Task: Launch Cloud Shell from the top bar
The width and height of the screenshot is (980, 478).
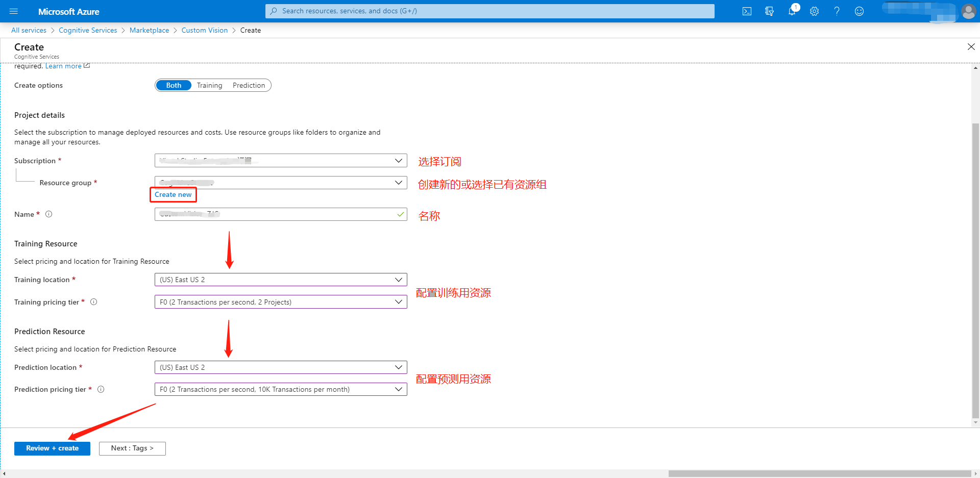Action: click(747, 11)
